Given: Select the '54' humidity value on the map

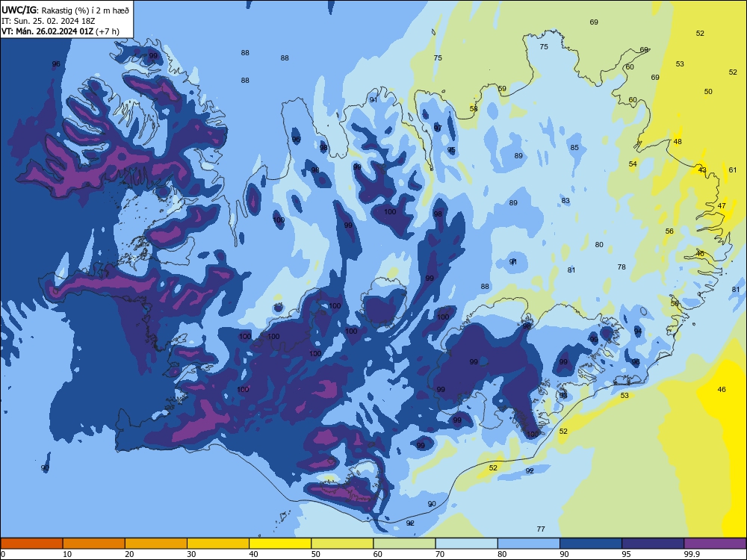Looking at the screenshot, I should [633, 164].
